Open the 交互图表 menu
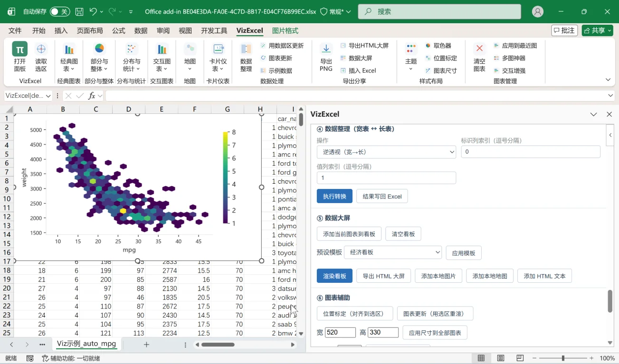This screenshot has width=619, height=364. [162, 56]
